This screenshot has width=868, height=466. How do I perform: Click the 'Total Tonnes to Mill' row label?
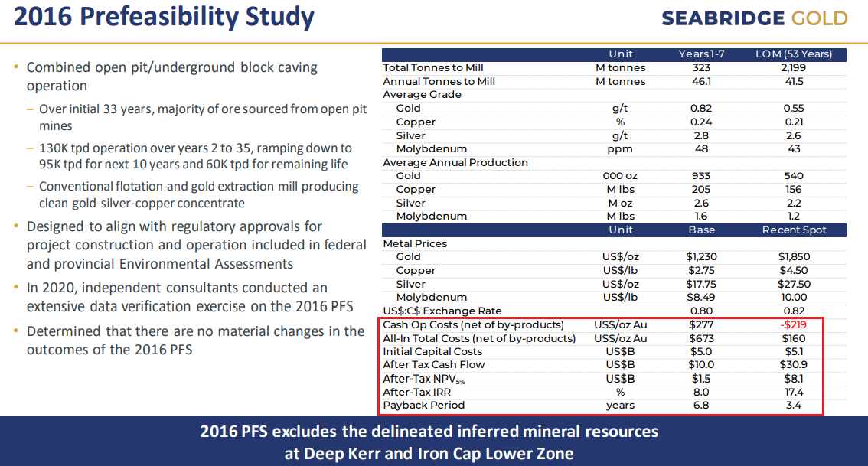coord(433,67)
